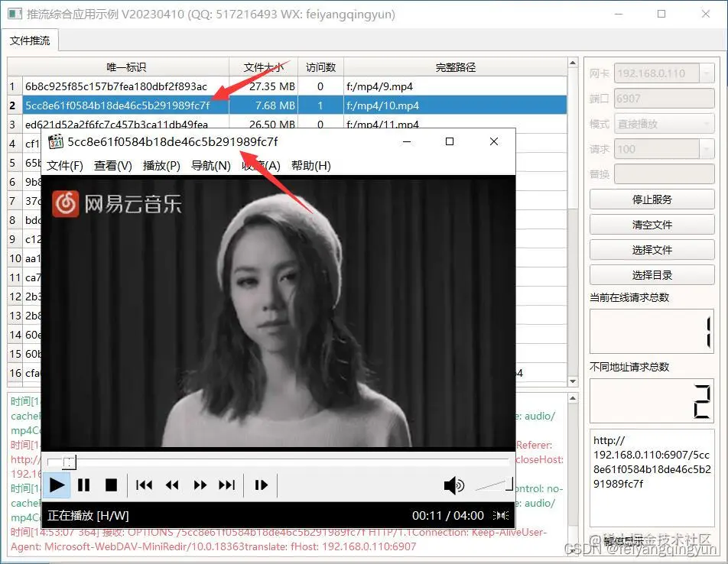Open the 文件(F) menu in the player
This screenshot has width=728, height=564.
pos(64,166)
